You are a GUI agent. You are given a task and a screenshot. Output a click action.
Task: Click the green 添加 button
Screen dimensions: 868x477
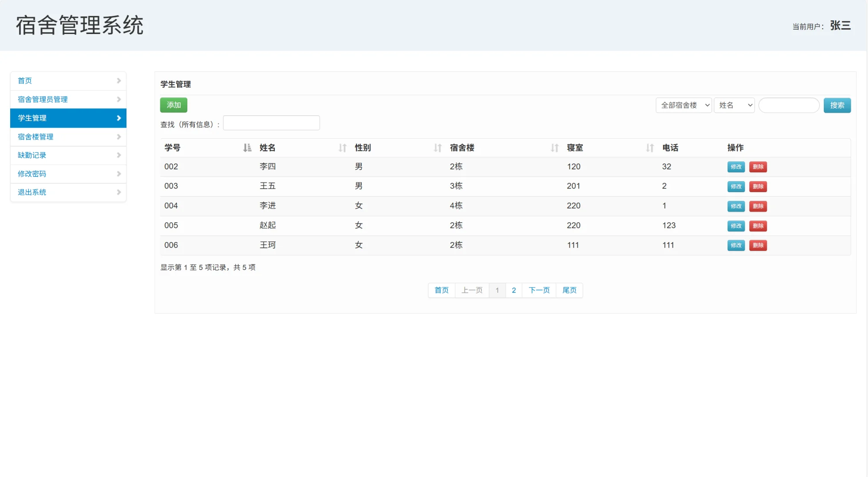[173, 105]
